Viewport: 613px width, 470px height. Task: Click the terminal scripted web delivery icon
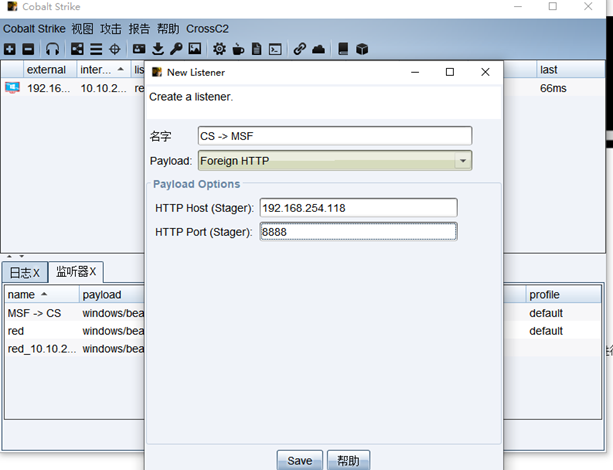point(275,49)
